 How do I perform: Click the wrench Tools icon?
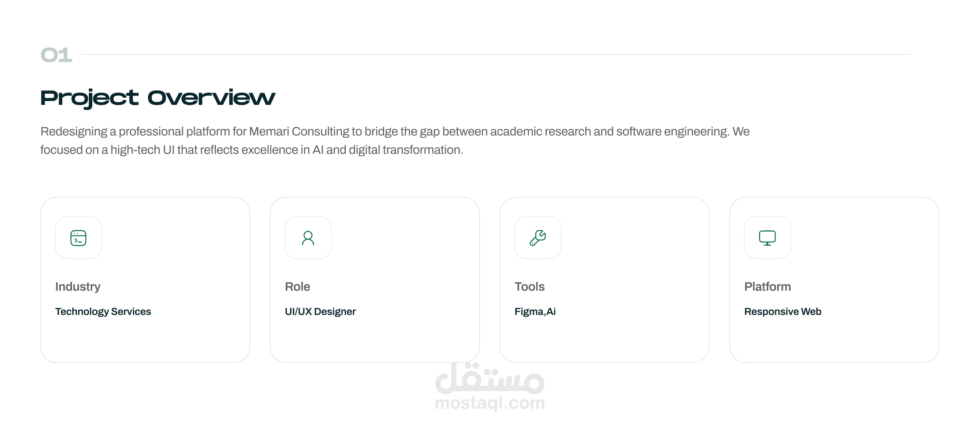coord(538,238)
